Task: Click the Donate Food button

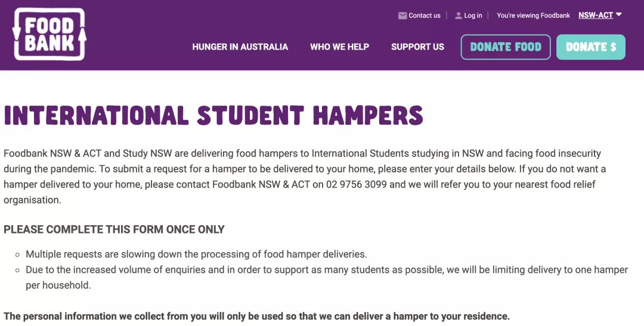Action: [x=506, y=47]
